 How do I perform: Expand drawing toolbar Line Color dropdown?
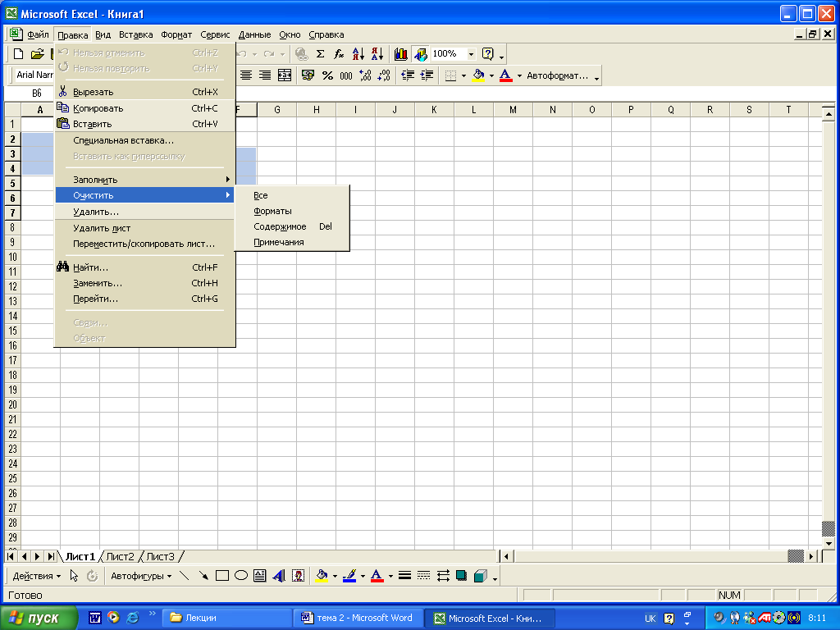tap(363, 577)
